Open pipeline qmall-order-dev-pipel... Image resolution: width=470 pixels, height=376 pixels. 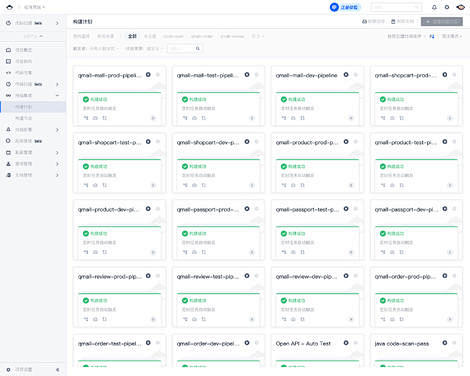(208, 343)
